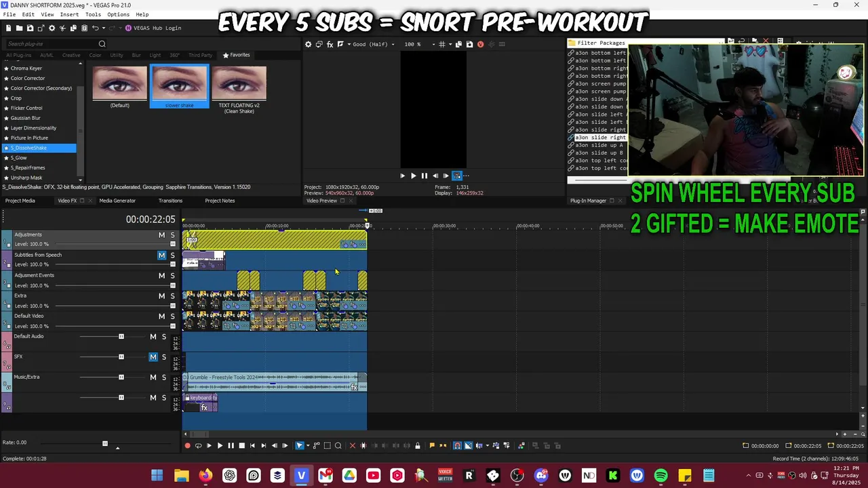
Task: Start recording with the red record button
Action: click(187, 445)
